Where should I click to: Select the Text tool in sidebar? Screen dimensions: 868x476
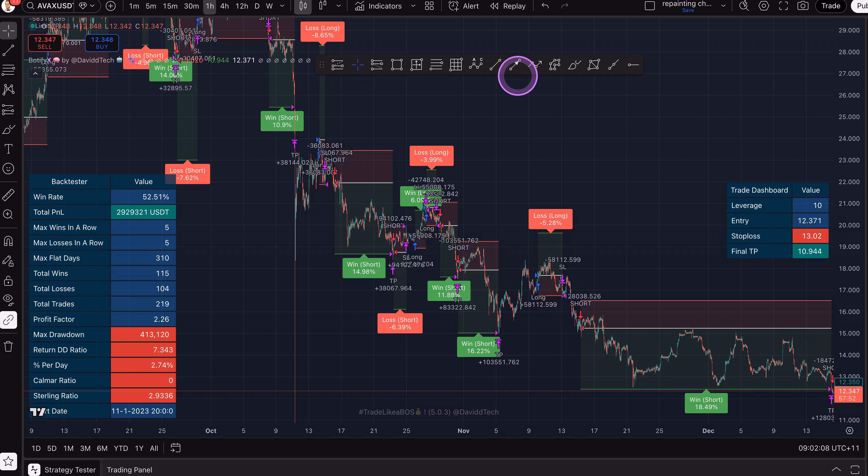[x=9, y=149]
